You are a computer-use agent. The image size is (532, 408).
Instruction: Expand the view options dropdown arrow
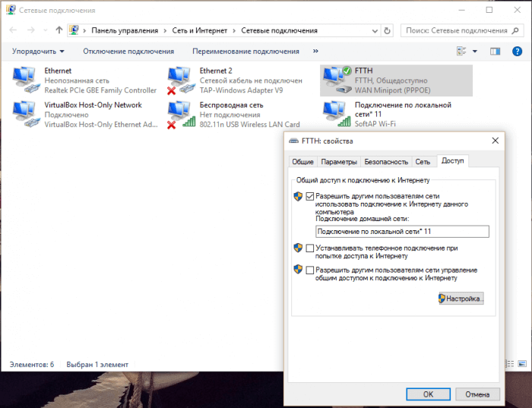tap(475, 51)
